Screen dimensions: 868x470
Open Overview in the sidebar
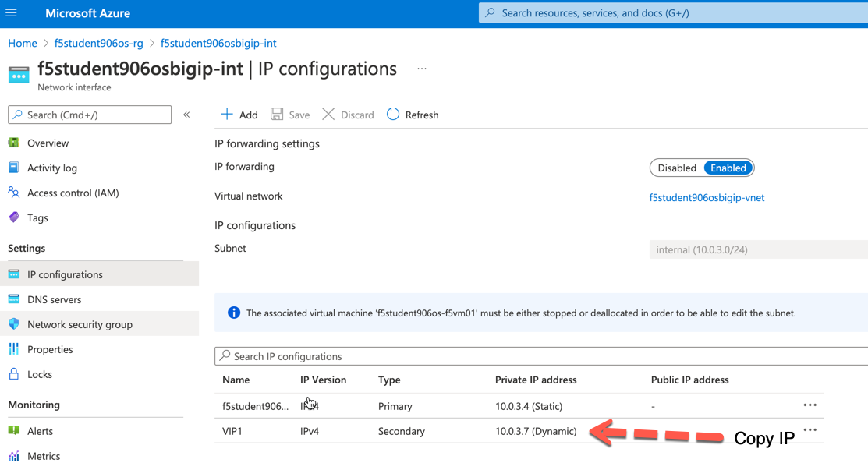(x=48, y=143)
